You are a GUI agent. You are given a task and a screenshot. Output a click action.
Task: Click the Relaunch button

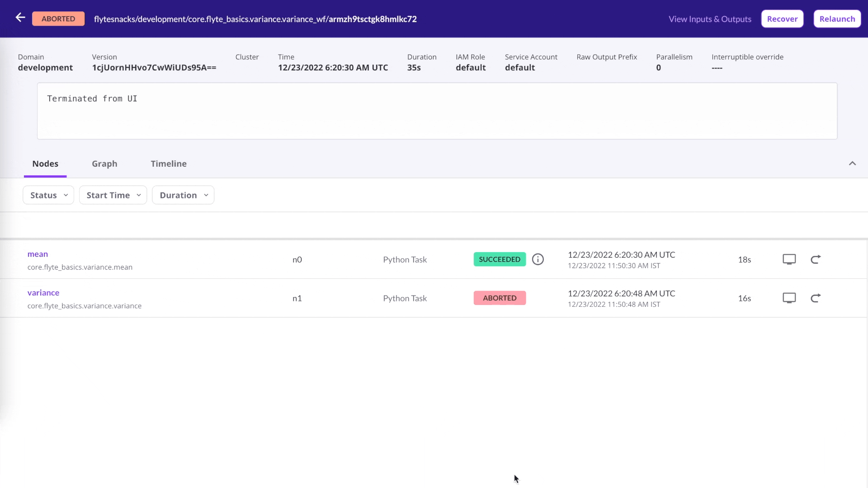click(837, 19)
